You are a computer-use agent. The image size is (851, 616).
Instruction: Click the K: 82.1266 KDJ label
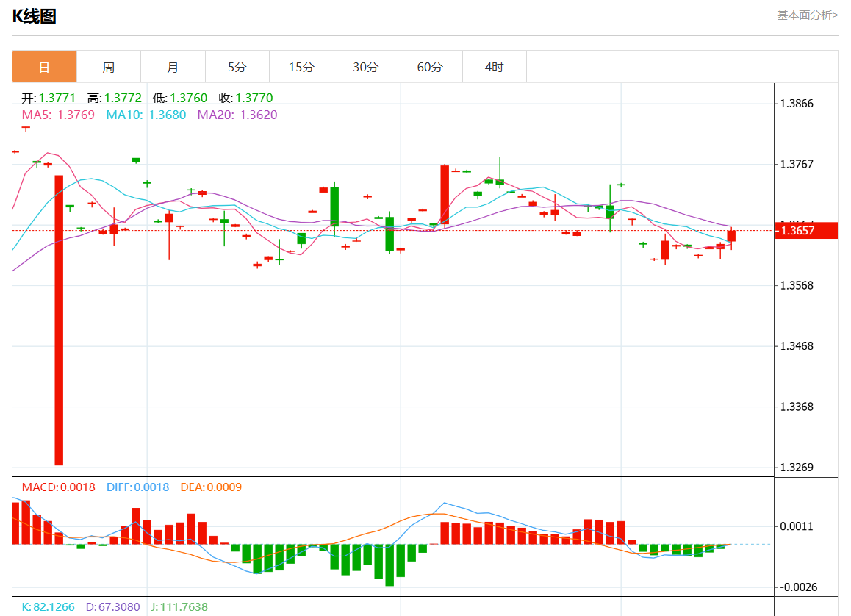point(48,607)
